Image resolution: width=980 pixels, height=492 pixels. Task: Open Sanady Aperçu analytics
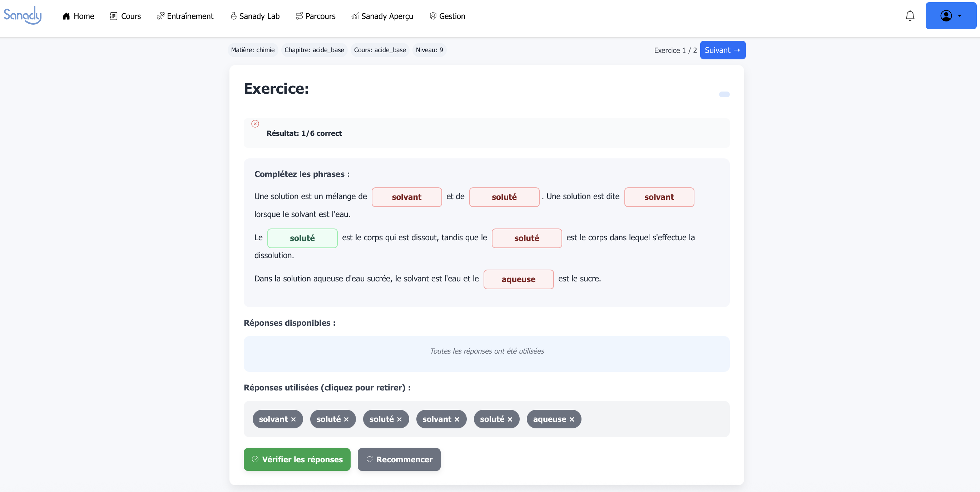tap(382, 16)
